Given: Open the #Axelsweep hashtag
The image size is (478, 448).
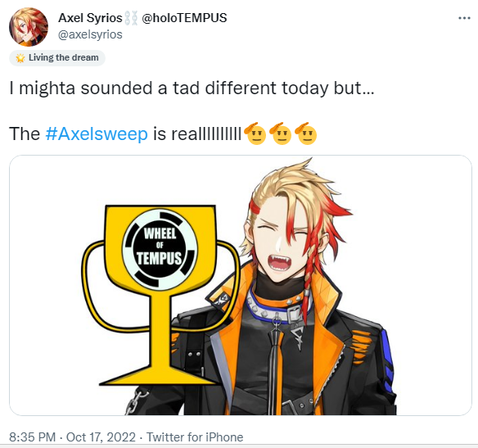Looking at the screenshot, I should click(x=97, y=133).
